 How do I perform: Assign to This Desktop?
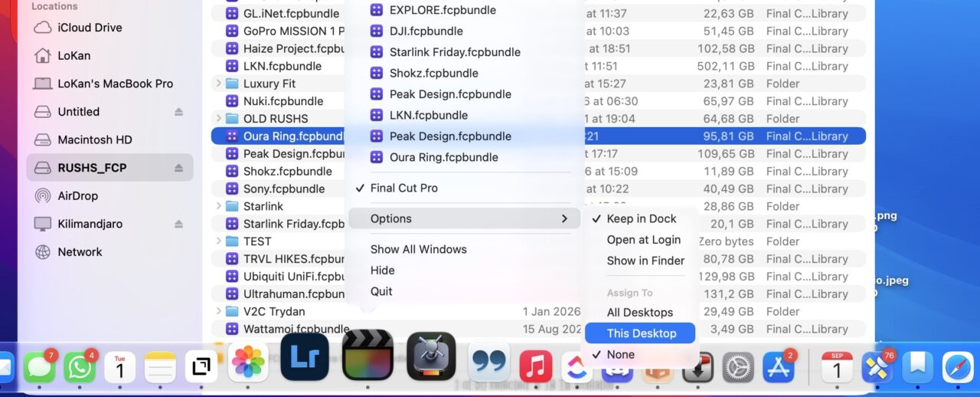(x=640, y=333)
